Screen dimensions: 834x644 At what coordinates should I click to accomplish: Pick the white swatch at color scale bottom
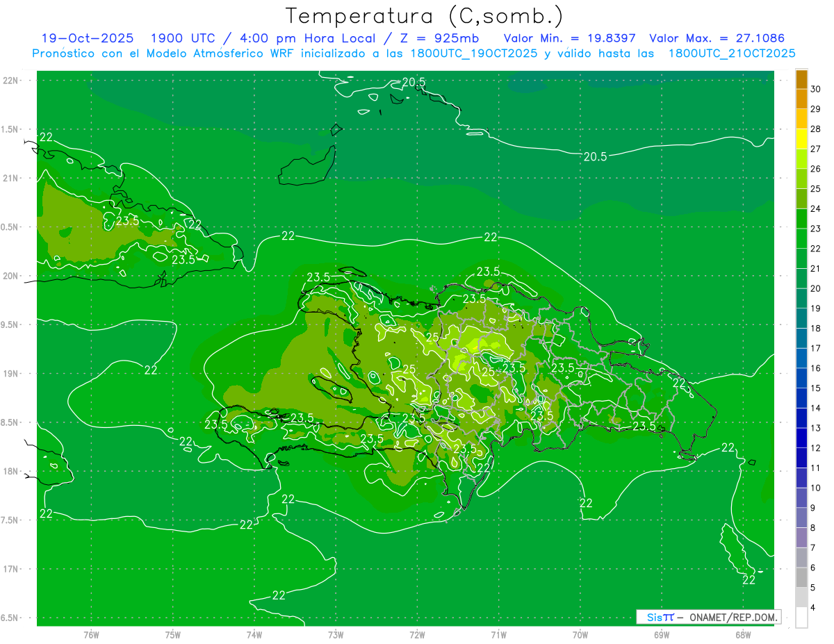tap(801, 617)
